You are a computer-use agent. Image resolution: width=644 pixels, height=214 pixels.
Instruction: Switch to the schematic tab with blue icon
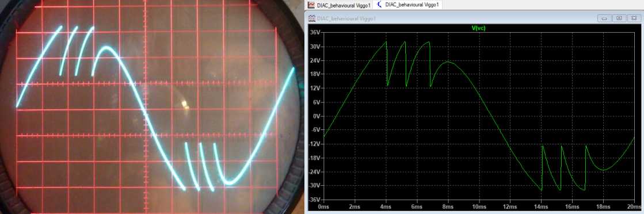point(408,5)
